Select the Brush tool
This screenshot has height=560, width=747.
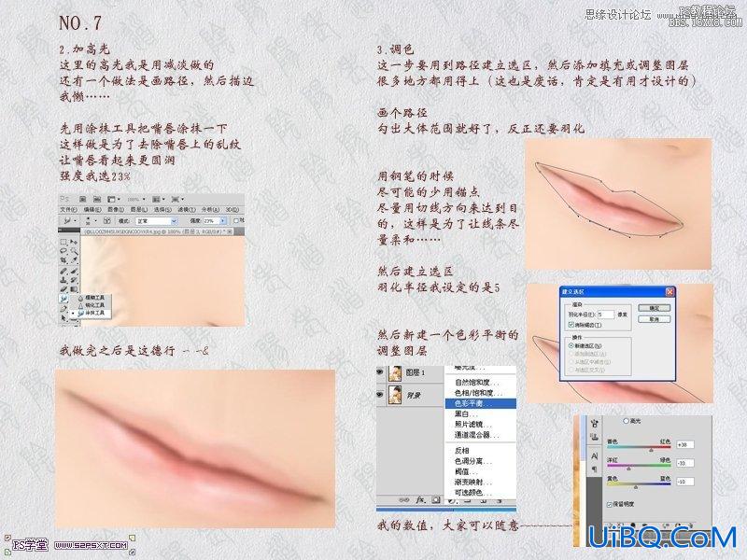pos(75,271)
